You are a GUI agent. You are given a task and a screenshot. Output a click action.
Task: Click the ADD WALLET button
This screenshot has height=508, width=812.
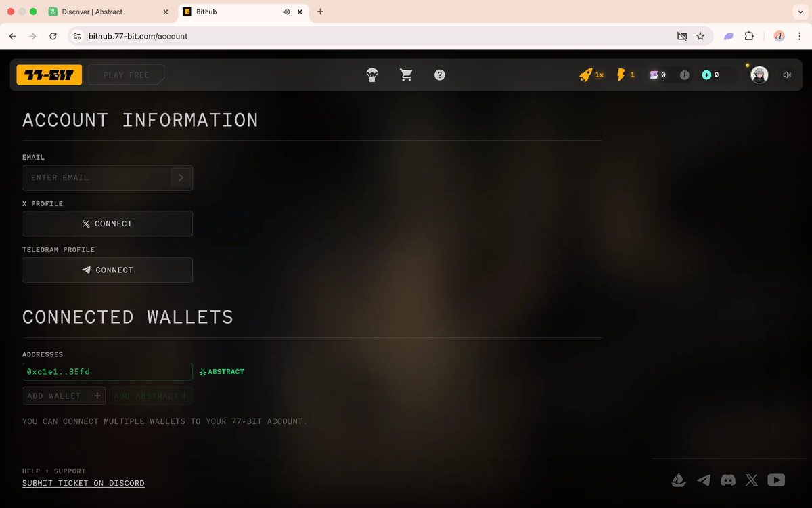(64, 396)
